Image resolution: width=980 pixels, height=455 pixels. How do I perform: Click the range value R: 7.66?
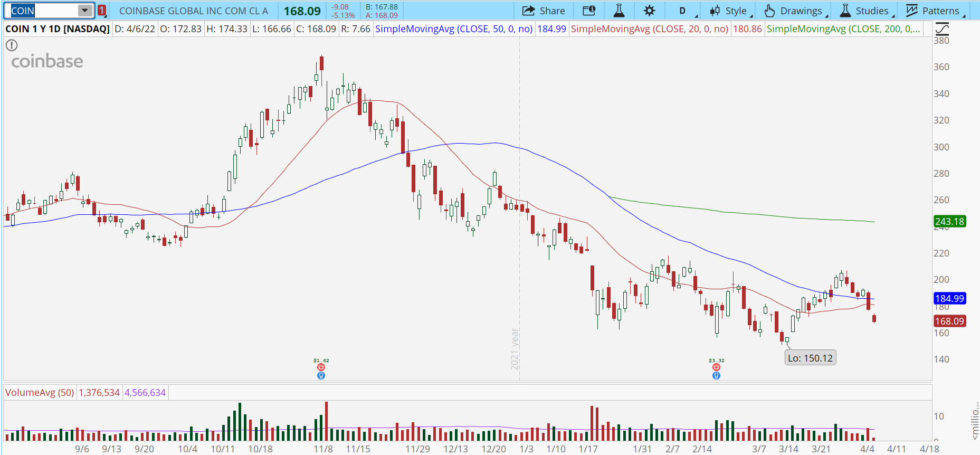356,29
